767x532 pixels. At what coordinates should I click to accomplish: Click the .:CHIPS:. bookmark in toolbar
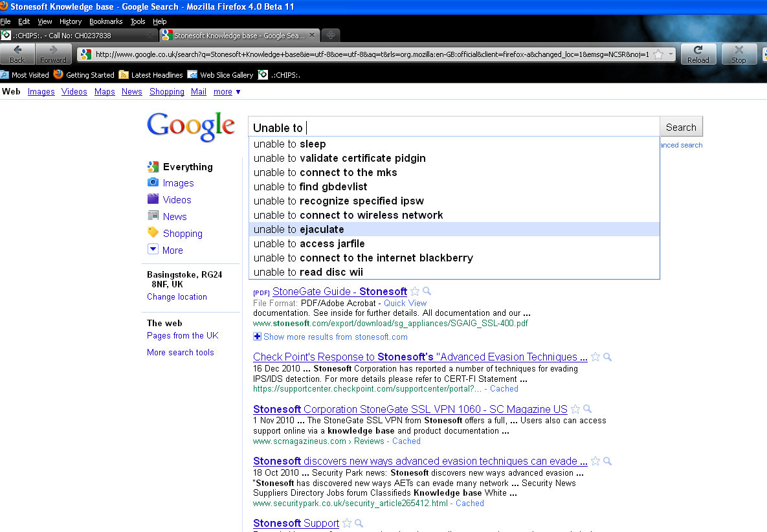point(280,75)
